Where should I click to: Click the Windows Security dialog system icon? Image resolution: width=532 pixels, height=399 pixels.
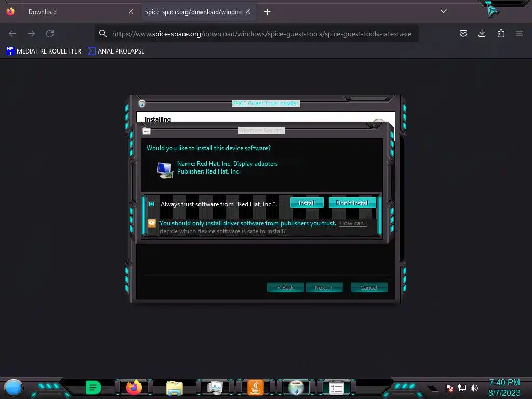click(x=146, y=131)
